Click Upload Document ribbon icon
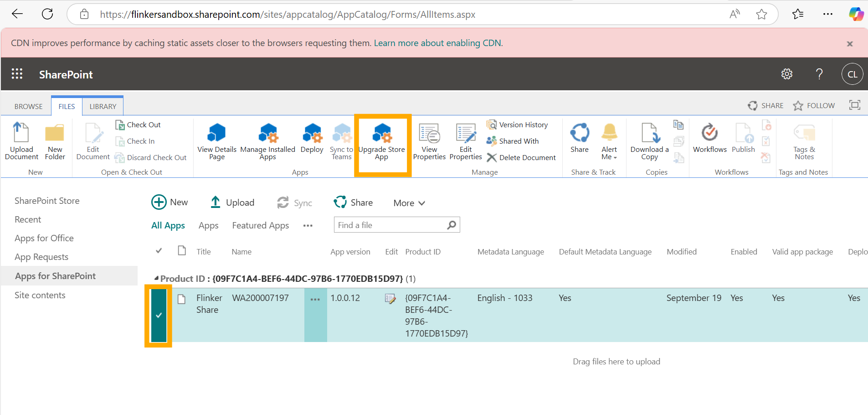 21,141
